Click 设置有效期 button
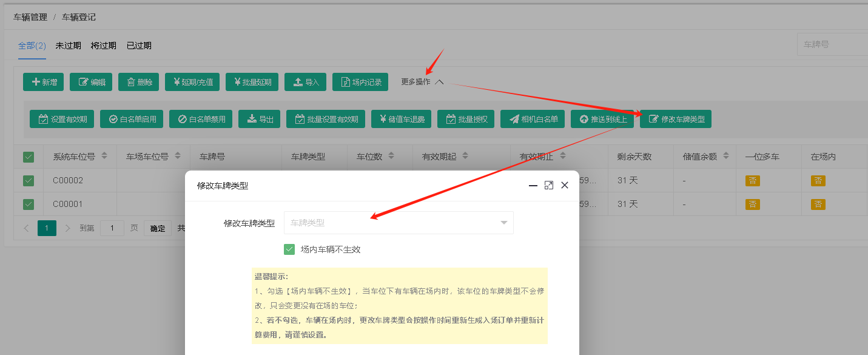Viewport: 868px width, 355px height. [62, 119]
